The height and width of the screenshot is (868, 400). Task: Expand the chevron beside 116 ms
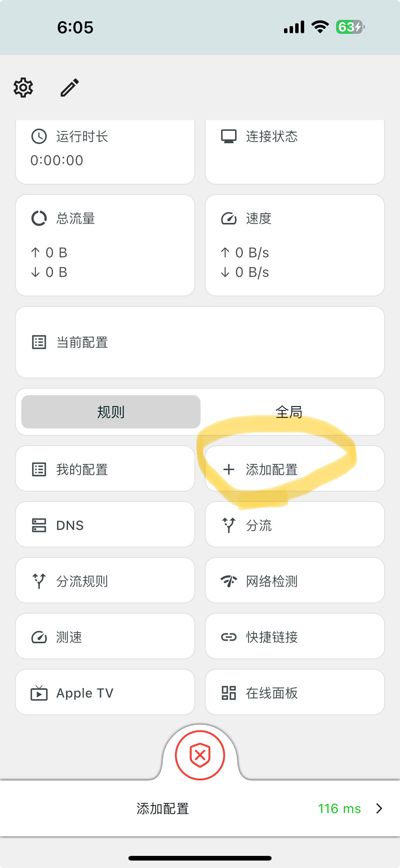click(x=379, y=808)
